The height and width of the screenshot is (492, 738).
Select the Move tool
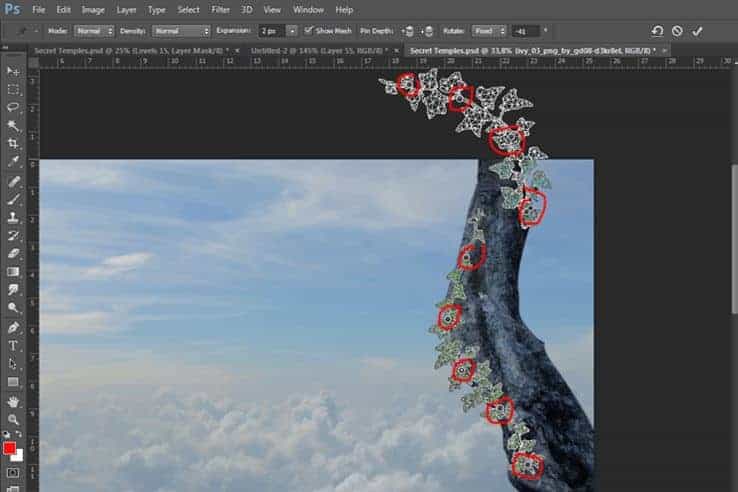13,71
